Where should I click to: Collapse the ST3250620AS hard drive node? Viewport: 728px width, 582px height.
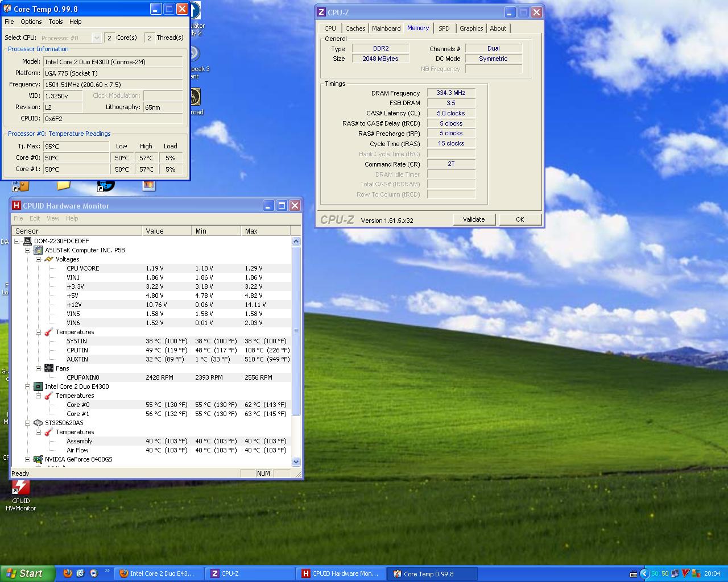pyautogui.click(x=27, y=423)
